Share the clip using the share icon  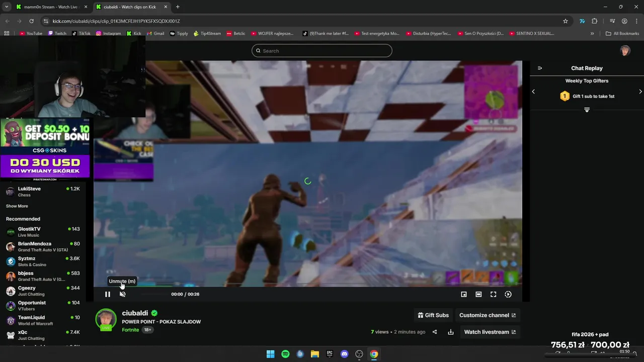tap(435, 332)
